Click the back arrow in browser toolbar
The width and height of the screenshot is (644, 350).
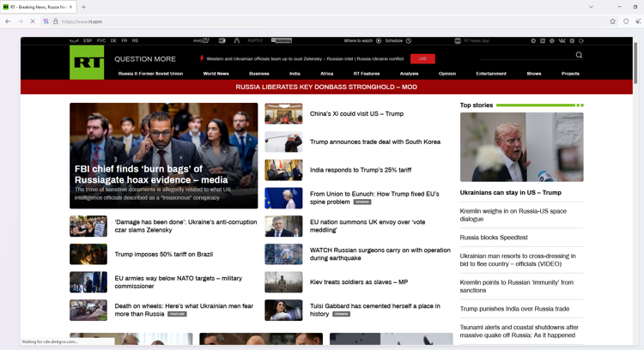click(8, 21)
